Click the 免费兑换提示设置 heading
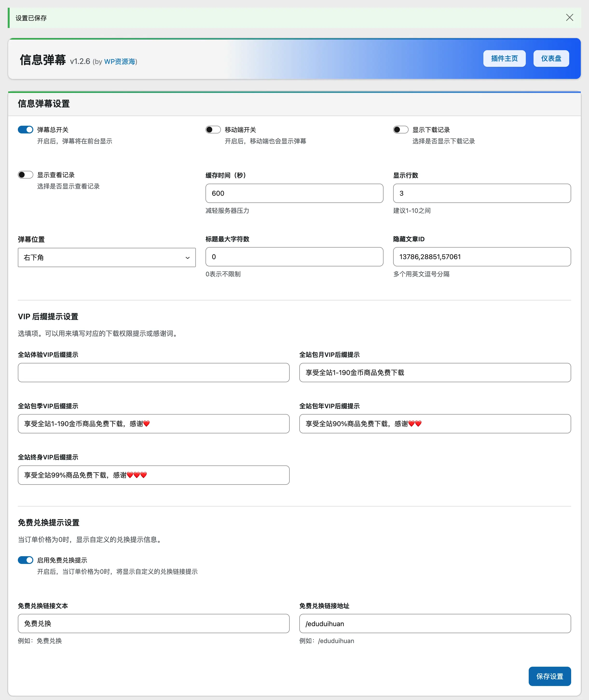589x700 pixels. (x=49, y=522)
